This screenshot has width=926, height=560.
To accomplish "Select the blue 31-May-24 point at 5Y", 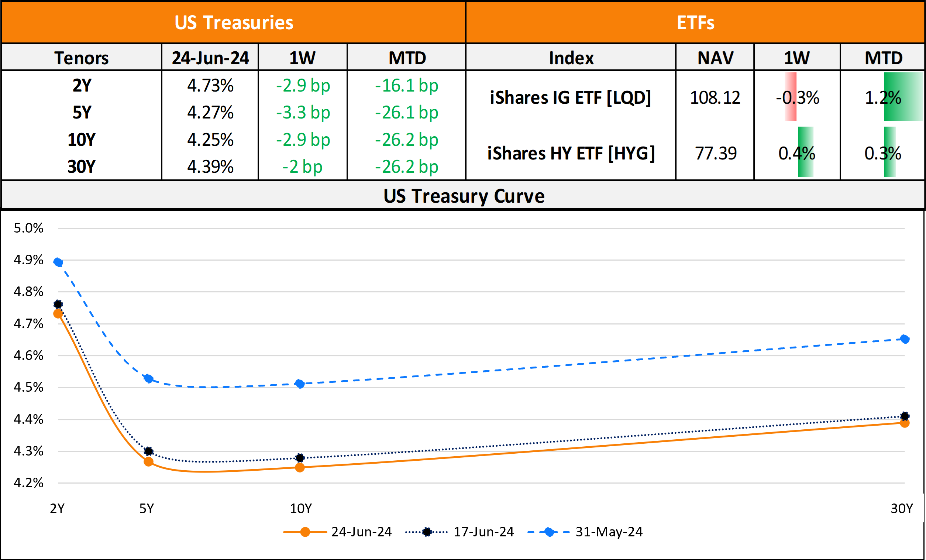I will click(x=149, y=378).
